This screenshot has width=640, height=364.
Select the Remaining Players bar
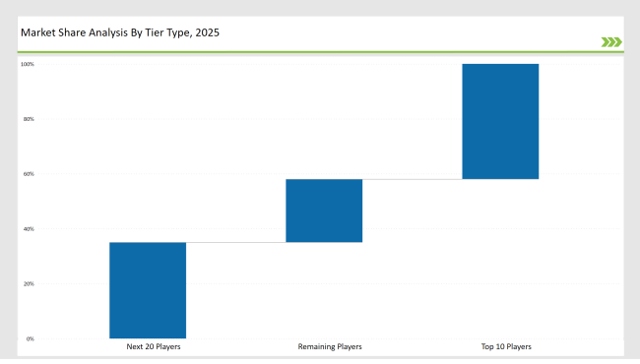coord(324,211)
